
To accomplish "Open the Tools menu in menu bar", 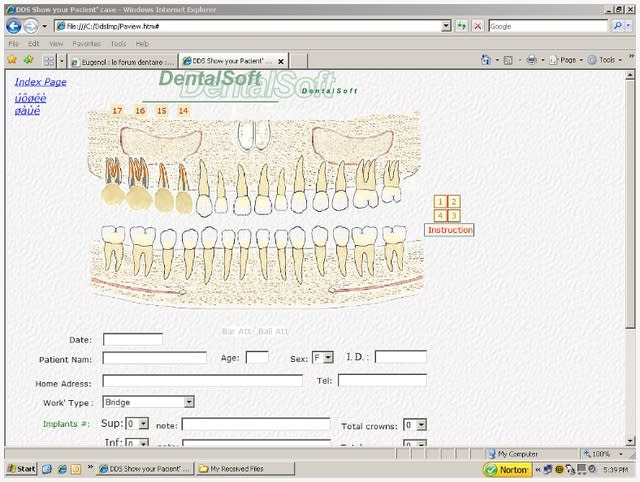I will [x=117, y=44].
